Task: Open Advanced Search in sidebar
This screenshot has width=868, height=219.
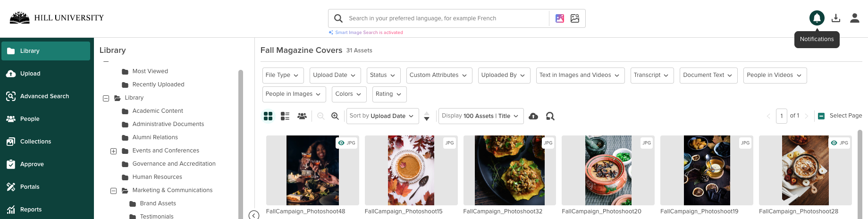Action: [x=45, y=96]
